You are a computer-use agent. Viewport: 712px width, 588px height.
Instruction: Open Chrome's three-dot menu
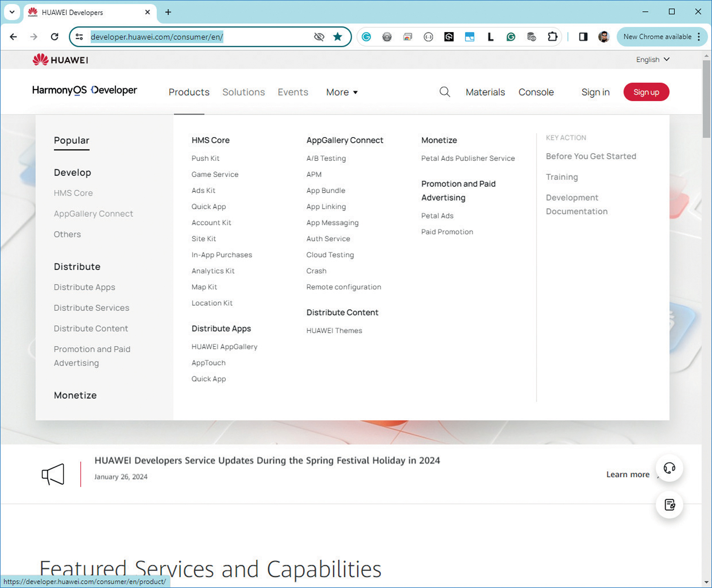699,37
